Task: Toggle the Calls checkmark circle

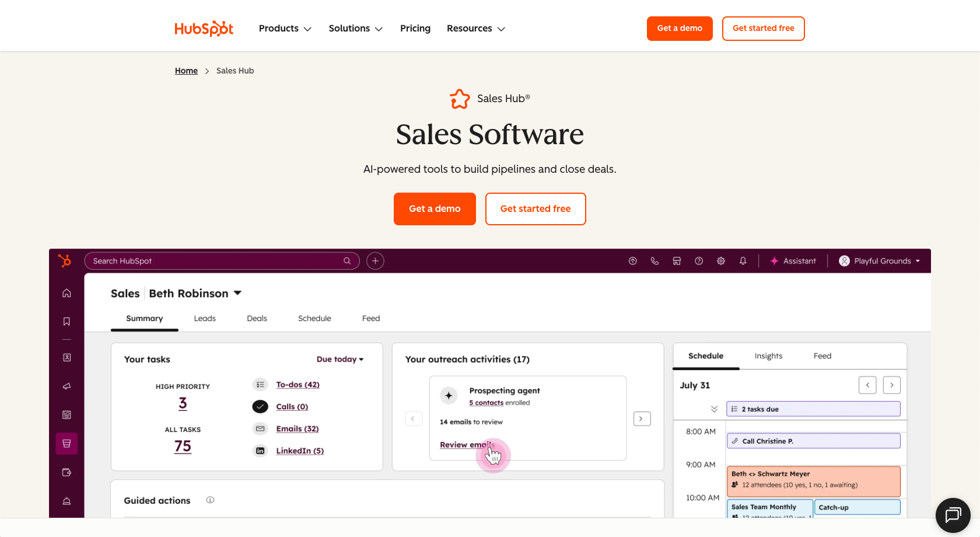Action: click(260, 407)
